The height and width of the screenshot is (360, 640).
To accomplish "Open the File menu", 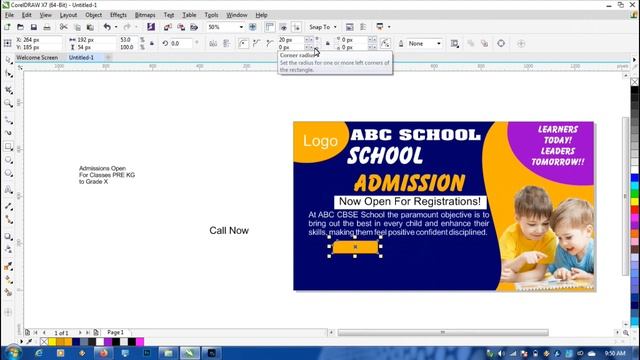I will [9, 15].
